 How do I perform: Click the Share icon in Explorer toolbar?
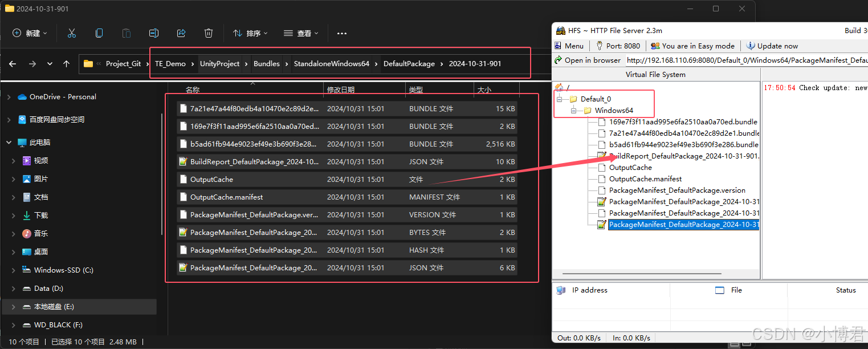click(x=181, y=33)
